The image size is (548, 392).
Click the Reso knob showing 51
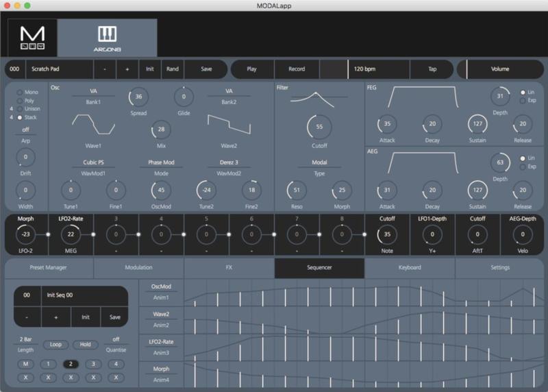tap(297, 191)
